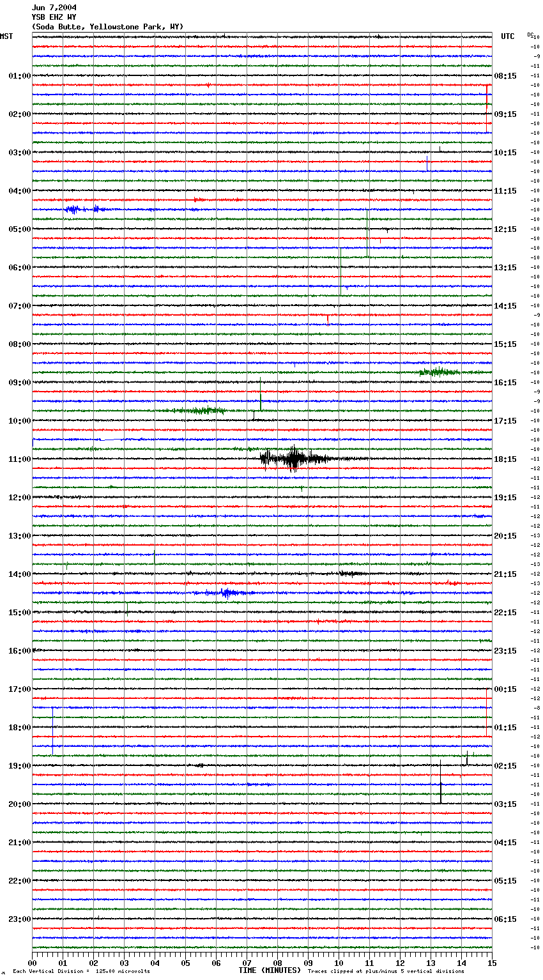Click the "13:15" UTC time label
This screenshot has height=980, width=543.
pyautogui.click(x=505, y=268)
